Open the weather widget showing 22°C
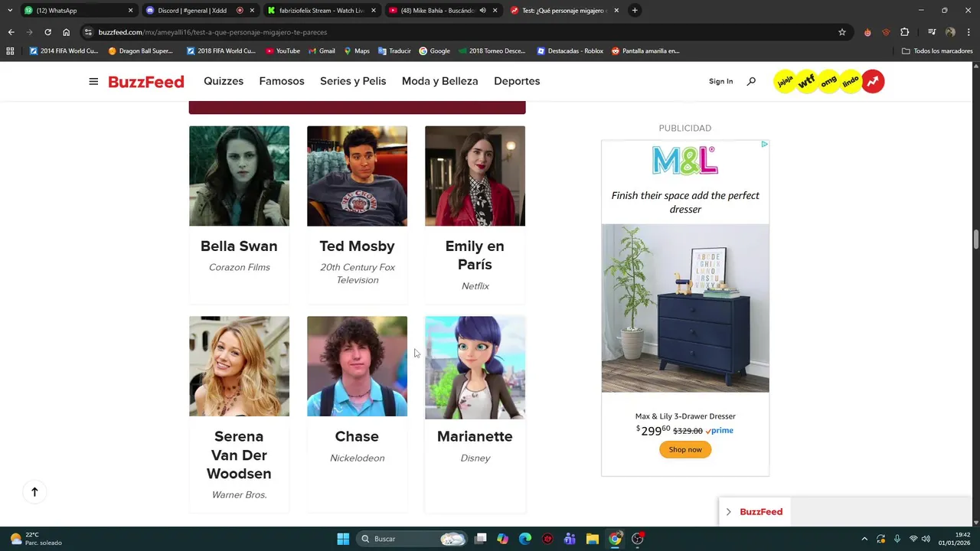This screenshot has height=551, width=980. pos(36,539)
